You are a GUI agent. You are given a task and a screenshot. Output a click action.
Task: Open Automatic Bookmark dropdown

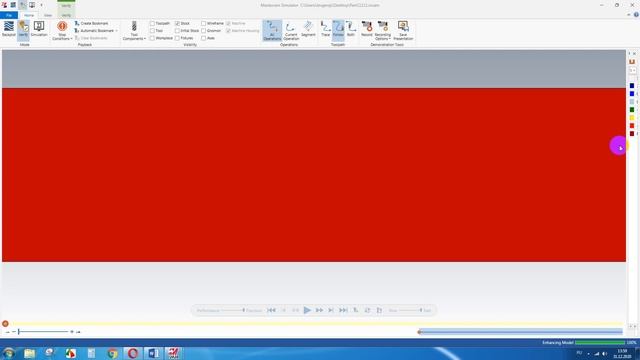pyautogui.click(x=96, y=31)
